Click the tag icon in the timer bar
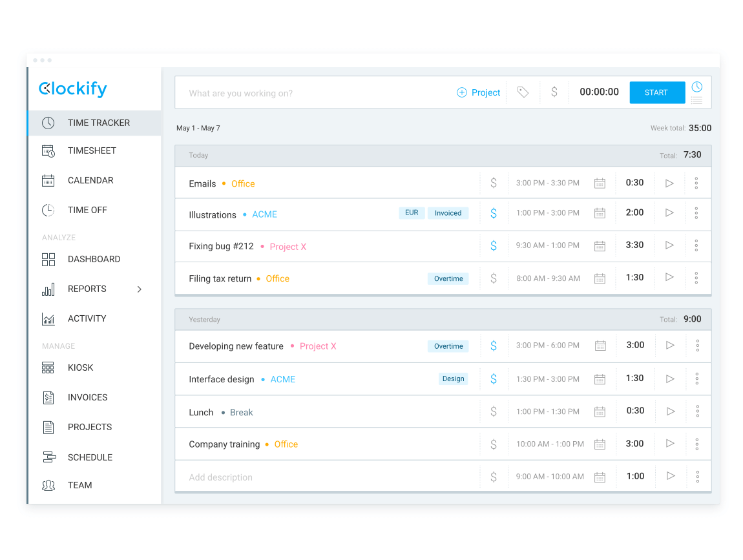Screen dimensions: 743x560 (x=523, y=92)
